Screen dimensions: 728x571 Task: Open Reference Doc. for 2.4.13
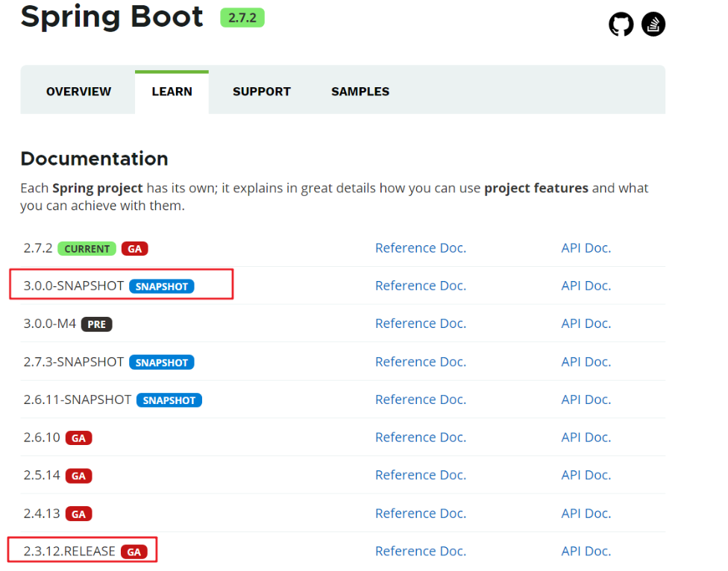[421, 514]
